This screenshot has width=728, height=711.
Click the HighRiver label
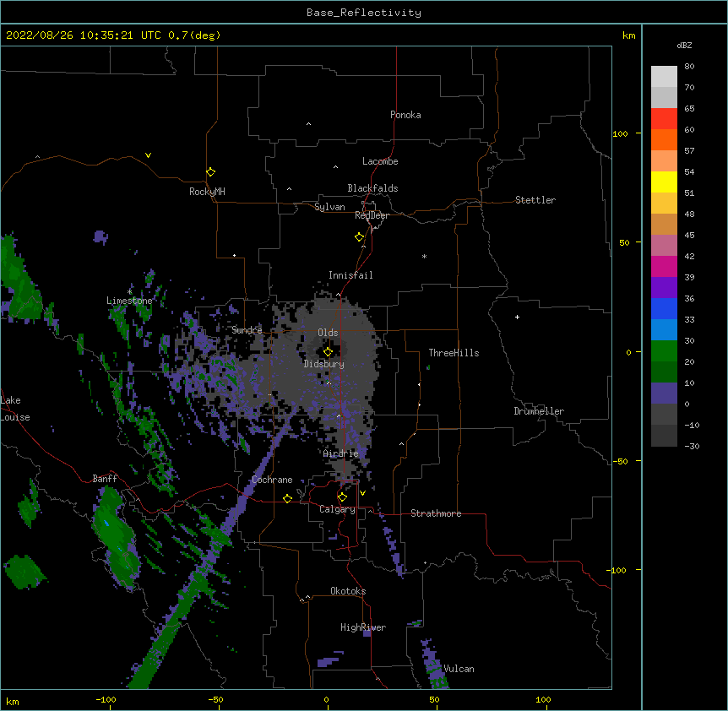tap(363, 627)
